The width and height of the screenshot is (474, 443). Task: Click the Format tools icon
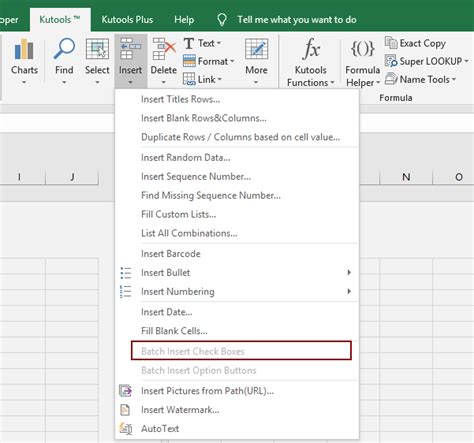(x=189, y=61)
